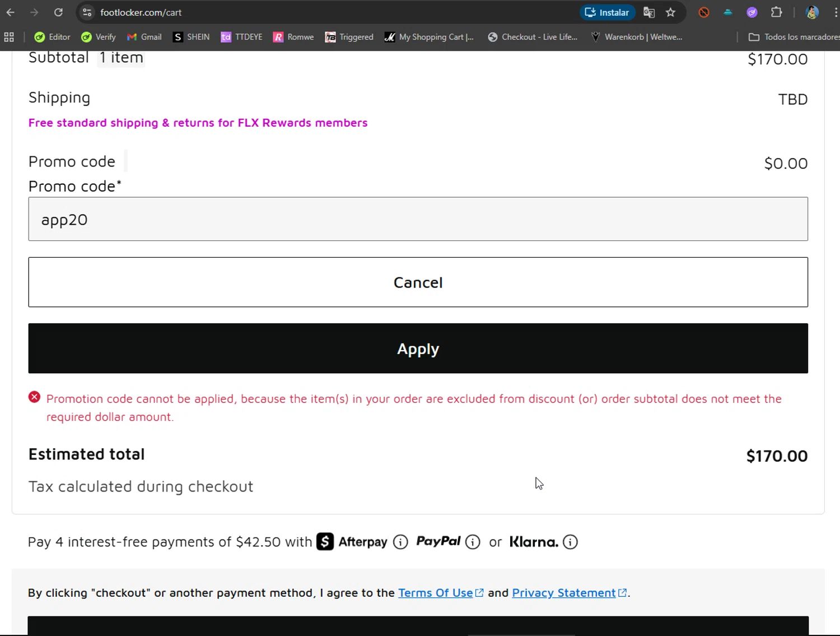Click the red error icon

tap(35, 397)
